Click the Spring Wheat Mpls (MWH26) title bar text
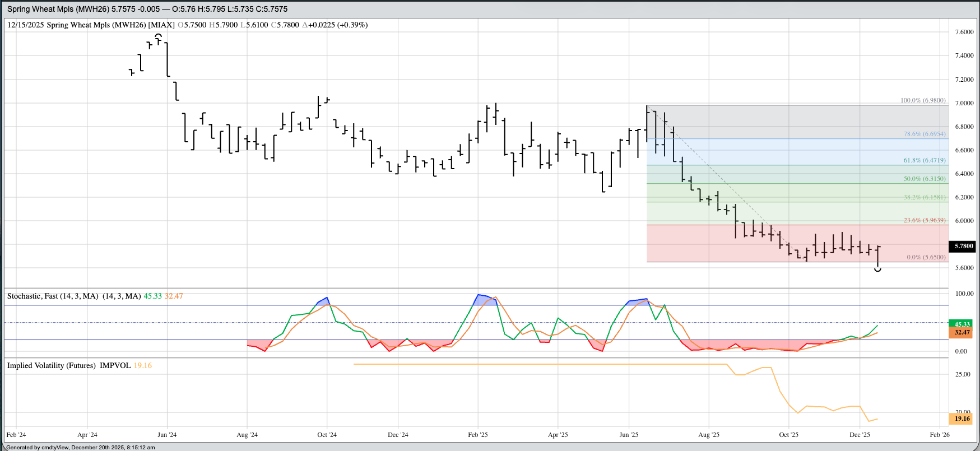The height and width of the screenshot is (451, 980). pyautogui.click(x=58, y=9)
